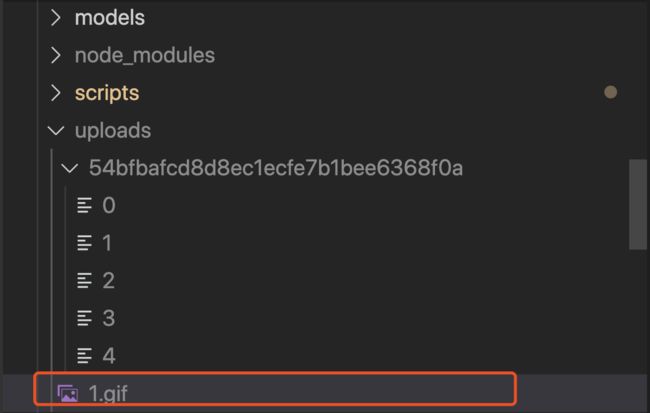This screenshot has width=650, height=413.
Task: Click the purple image icon for 1.gif
Action: [68, 394]
